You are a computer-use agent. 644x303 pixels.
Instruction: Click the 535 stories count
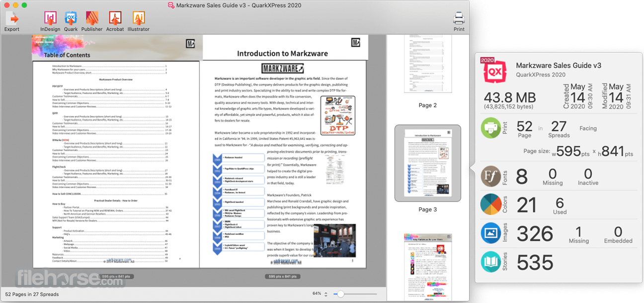tap(535, 262)
